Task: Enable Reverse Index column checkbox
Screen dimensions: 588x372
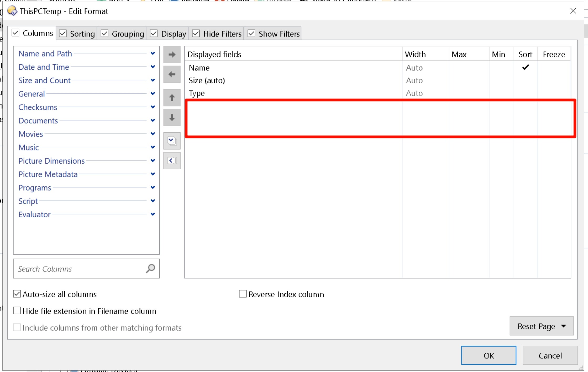Action: 243,294
